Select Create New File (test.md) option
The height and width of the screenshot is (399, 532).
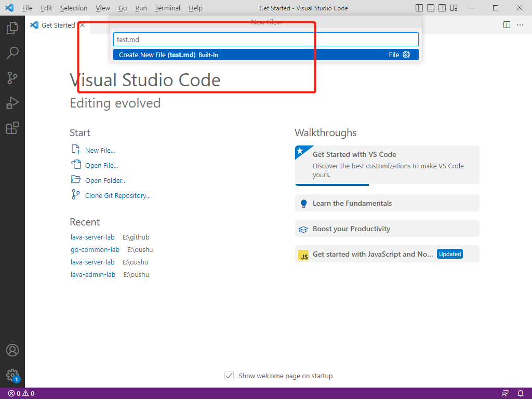point(265,55)
